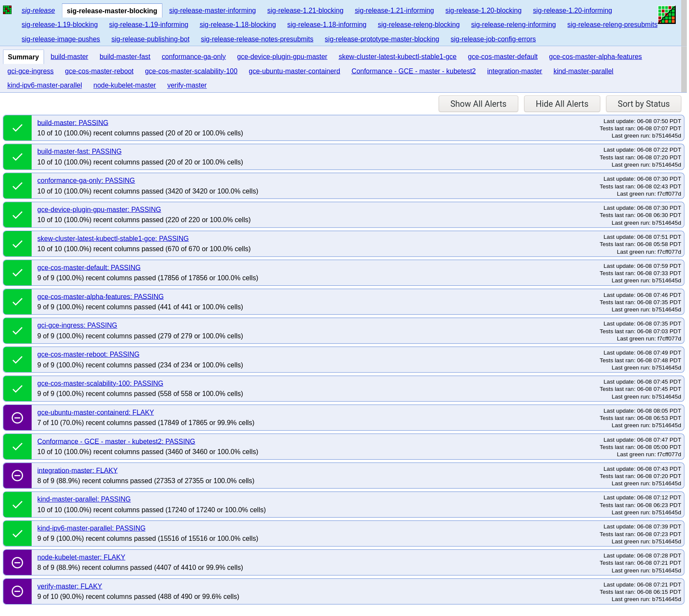Open the sig-release-publishing-bot dashboard

[x=150, y=39]
